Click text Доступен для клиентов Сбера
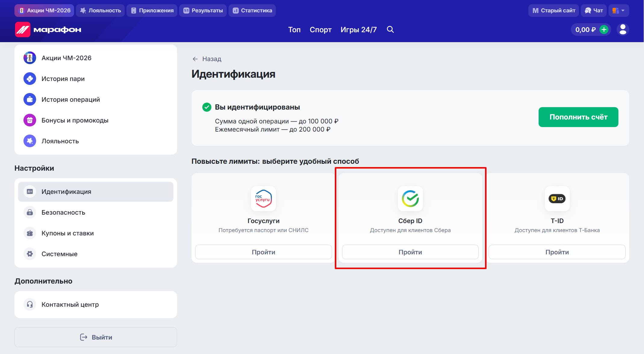644x354 pixels. (x=410, y=230)
